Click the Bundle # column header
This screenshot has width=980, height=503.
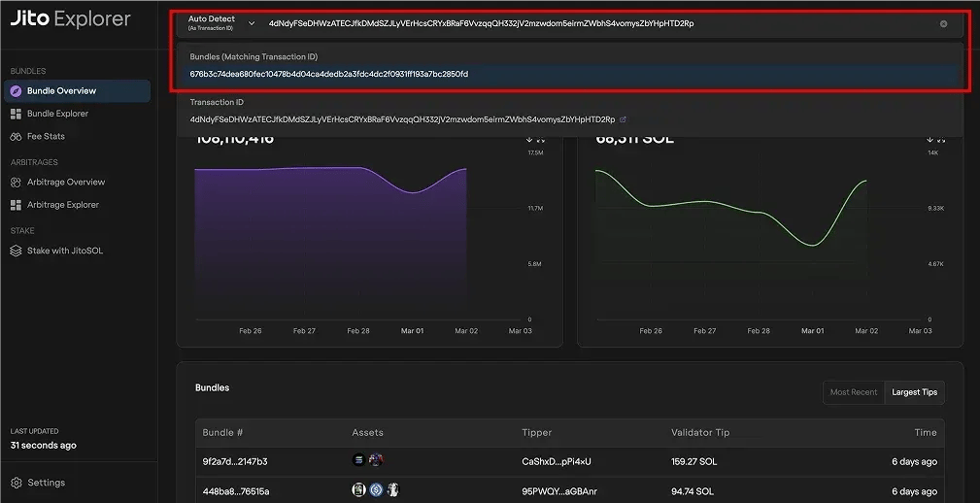click(x=222, y=432)
